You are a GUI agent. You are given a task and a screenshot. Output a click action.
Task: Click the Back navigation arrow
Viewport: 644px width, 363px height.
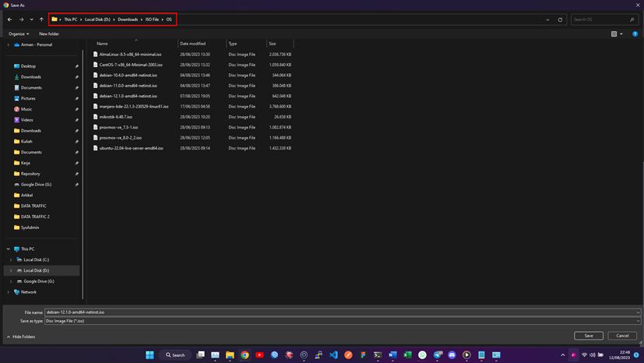coord(9,19)
